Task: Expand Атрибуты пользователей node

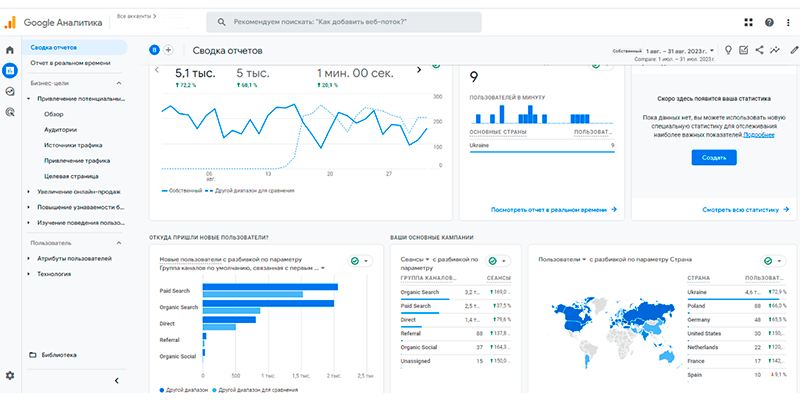Action: (x=29, y=259)
